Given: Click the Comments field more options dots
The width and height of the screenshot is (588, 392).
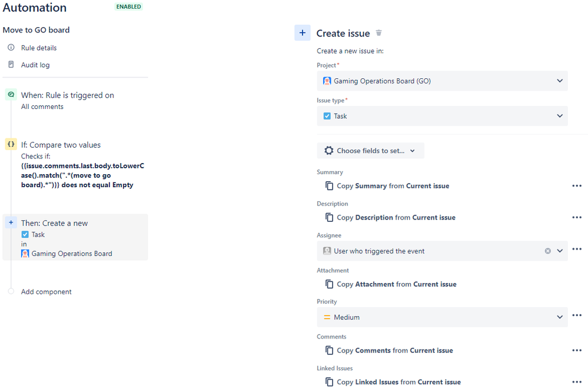Looking at the screenshot, I should 577,350.
